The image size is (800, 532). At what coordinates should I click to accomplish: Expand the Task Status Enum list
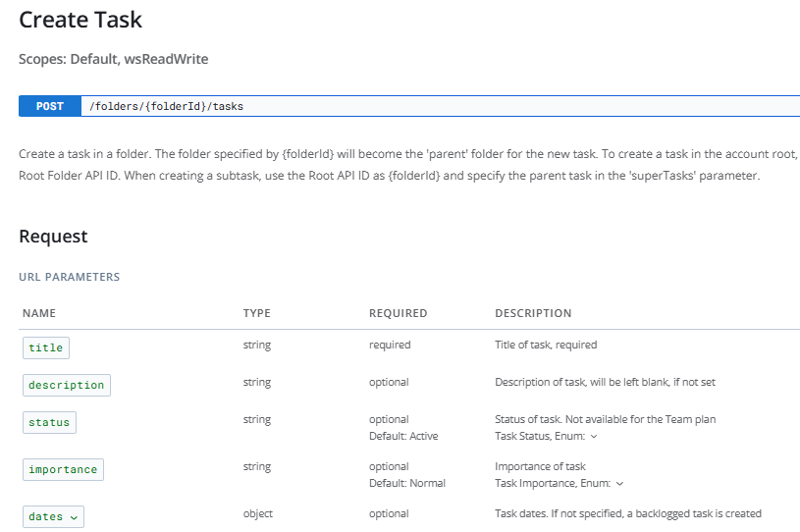tap(593, 436)
